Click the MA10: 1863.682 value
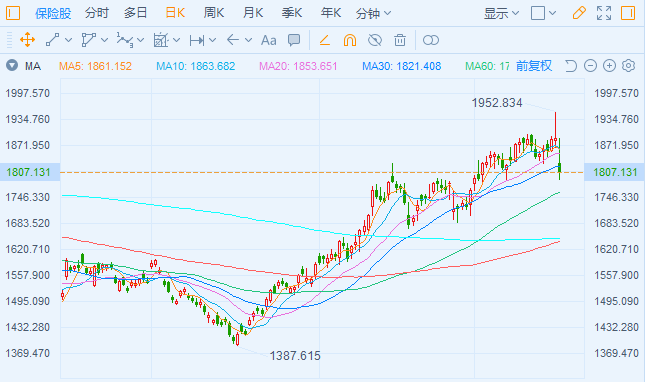This screenshot has width=645, height=382. click(195, 66)
